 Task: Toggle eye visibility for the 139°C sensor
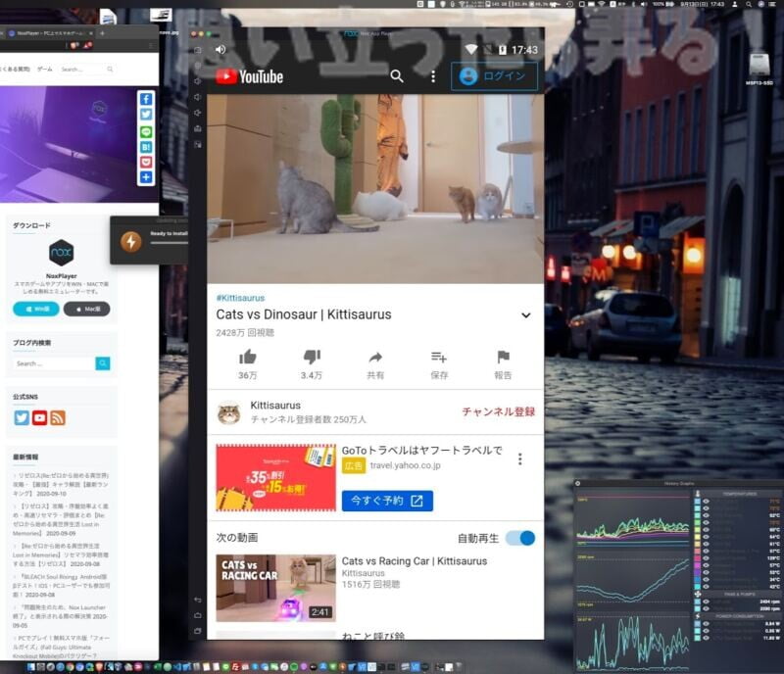tap(706, 557)
